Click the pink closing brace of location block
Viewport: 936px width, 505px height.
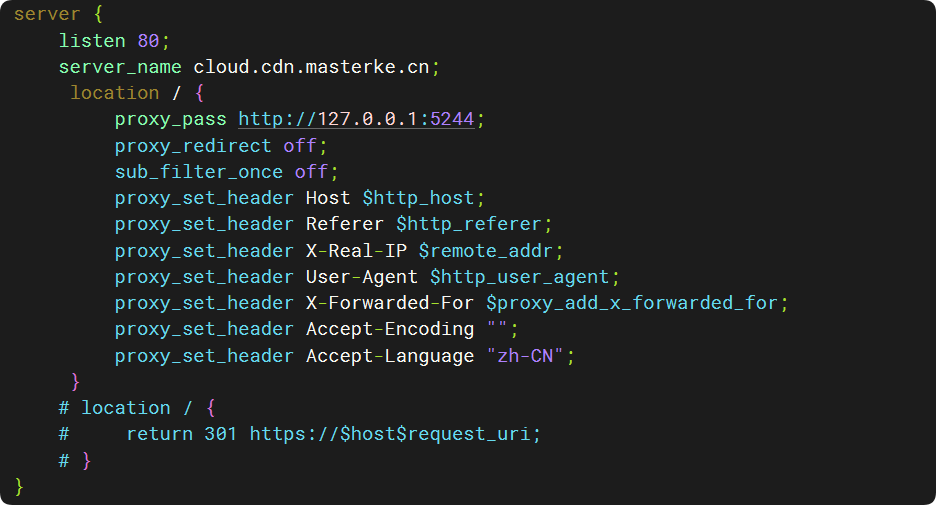(x=75, y=381)
